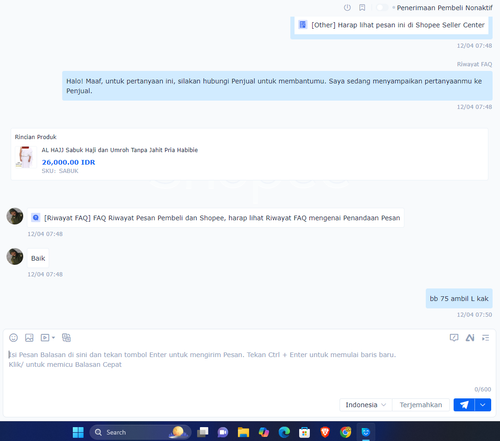Image resolution: width=500 pixels, height=441 pixels.
Task: Launch Copilot from the taskbar
Action: coord(264,432)
